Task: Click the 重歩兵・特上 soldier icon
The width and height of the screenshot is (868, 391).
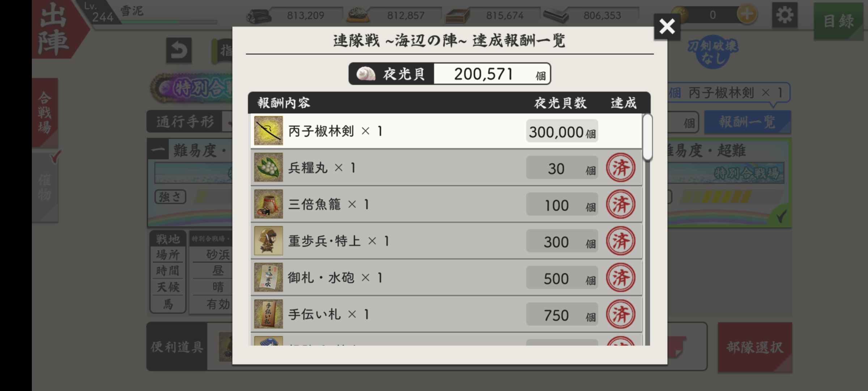Action: [268, 241]
